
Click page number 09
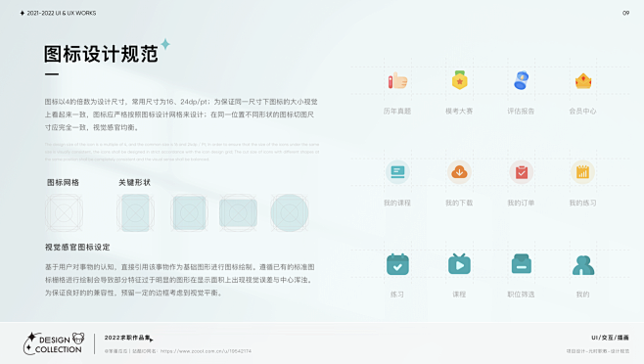626,13
